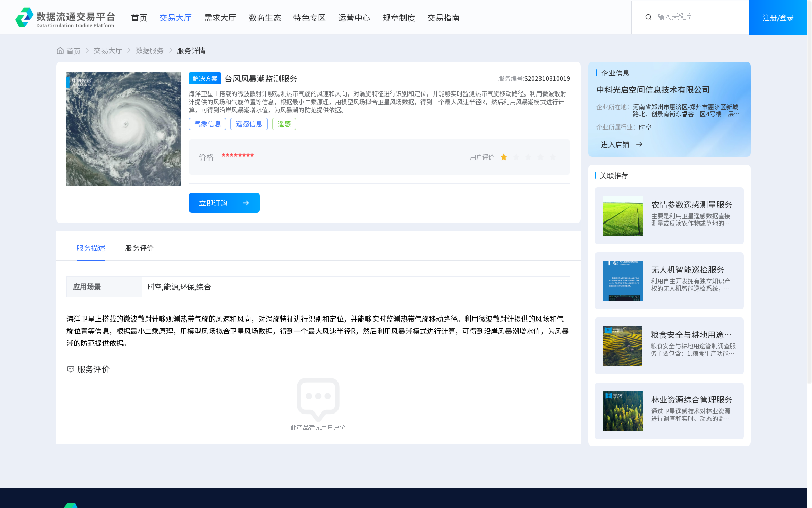Screen dimensions: 812x508
Task: Open the 无人机智能巡检服务 thumbnail
Action: 623,281
